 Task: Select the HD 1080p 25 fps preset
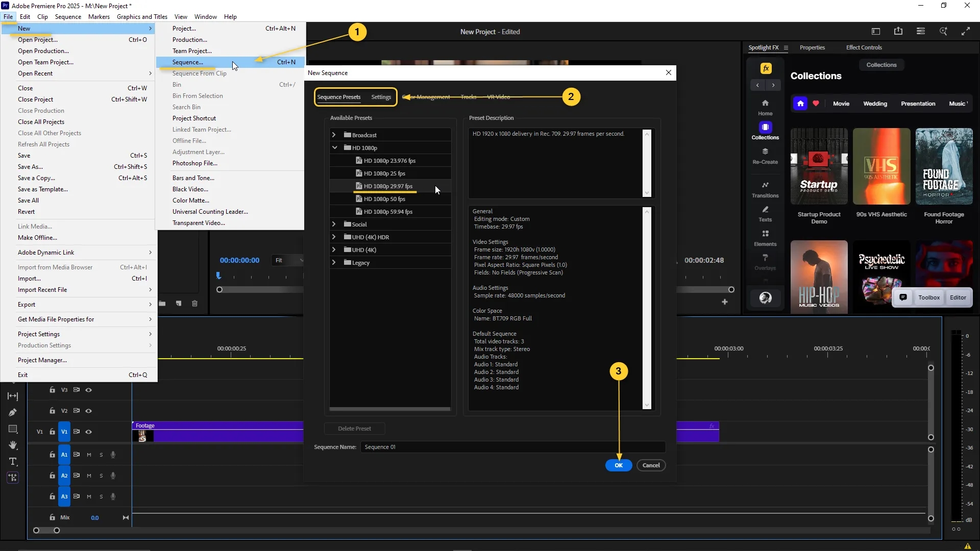[390, 173]
